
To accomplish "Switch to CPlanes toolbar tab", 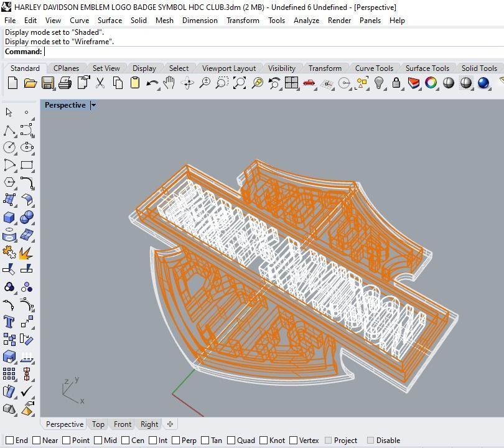I will point(66,68).
